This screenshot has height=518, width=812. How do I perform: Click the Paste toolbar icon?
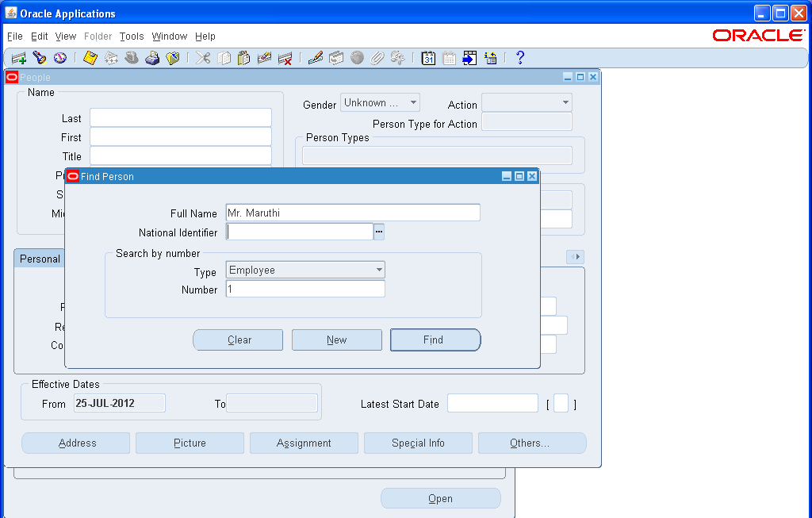pos(243,58)
